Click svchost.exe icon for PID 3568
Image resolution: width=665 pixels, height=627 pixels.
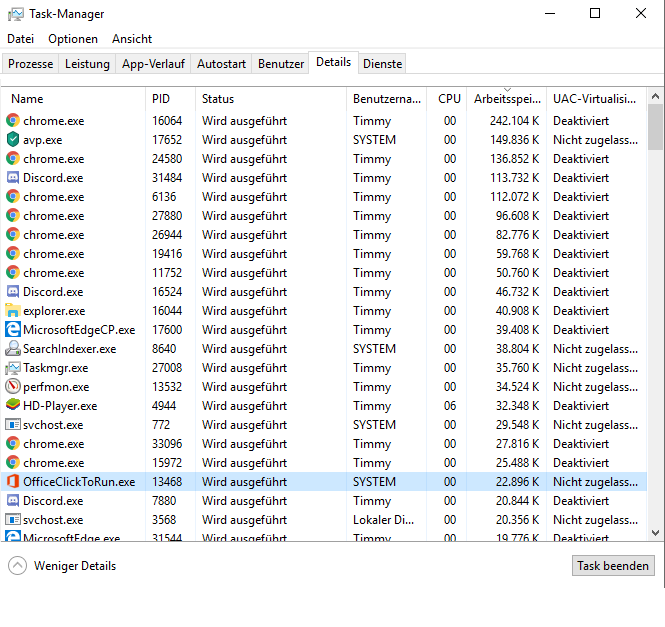tap(13, 520)
